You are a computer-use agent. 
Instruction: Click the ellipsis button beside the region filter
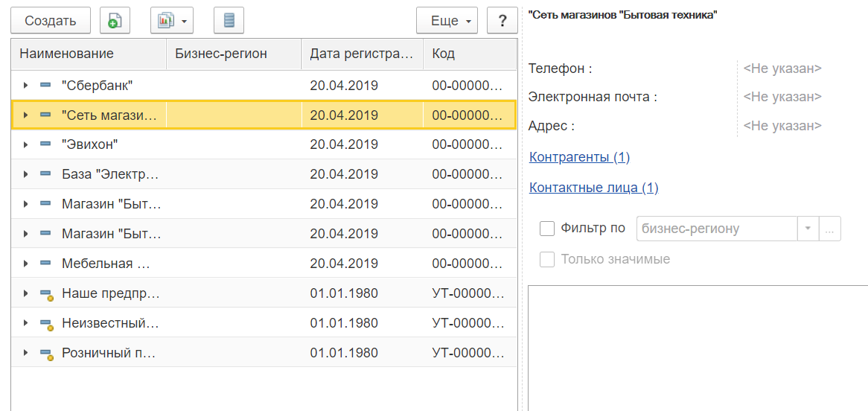[830, 229]
